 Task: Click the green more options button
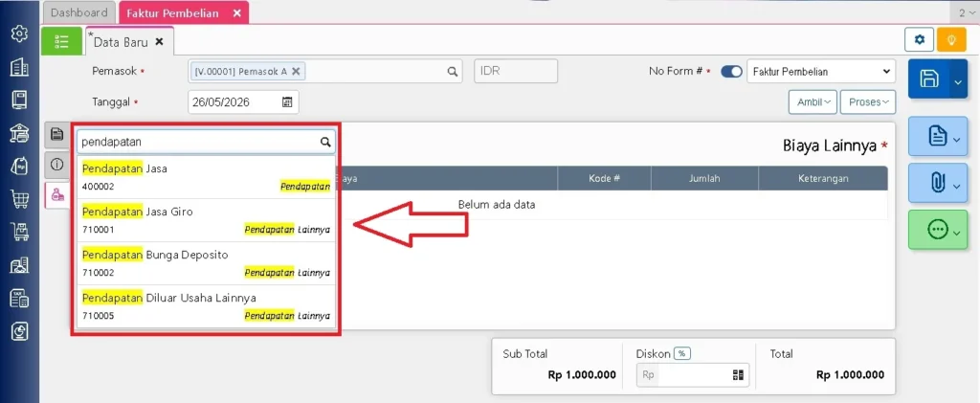938,230
